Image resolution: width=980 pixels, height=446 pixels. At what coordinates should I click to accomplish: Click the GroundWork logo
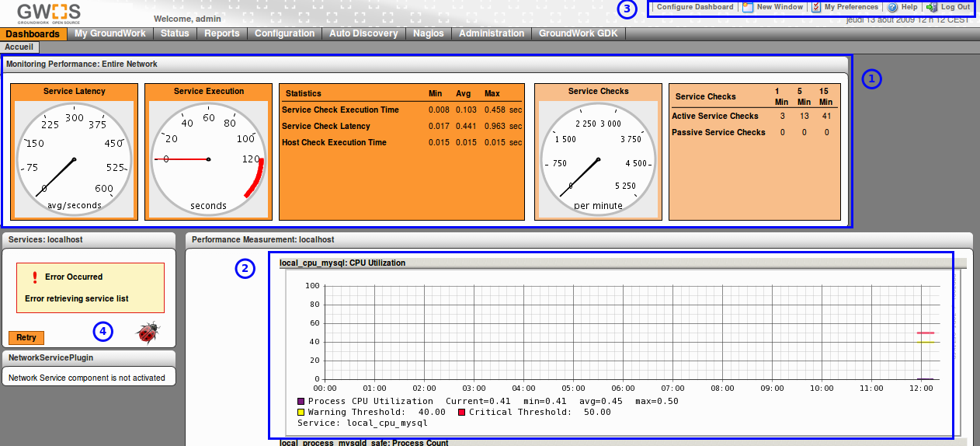click(49, 12)
